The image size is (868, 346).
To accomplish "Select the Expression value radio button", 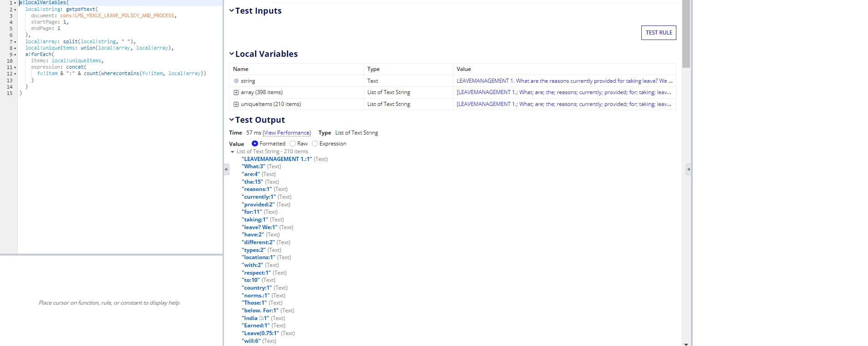I will (315, 144).
